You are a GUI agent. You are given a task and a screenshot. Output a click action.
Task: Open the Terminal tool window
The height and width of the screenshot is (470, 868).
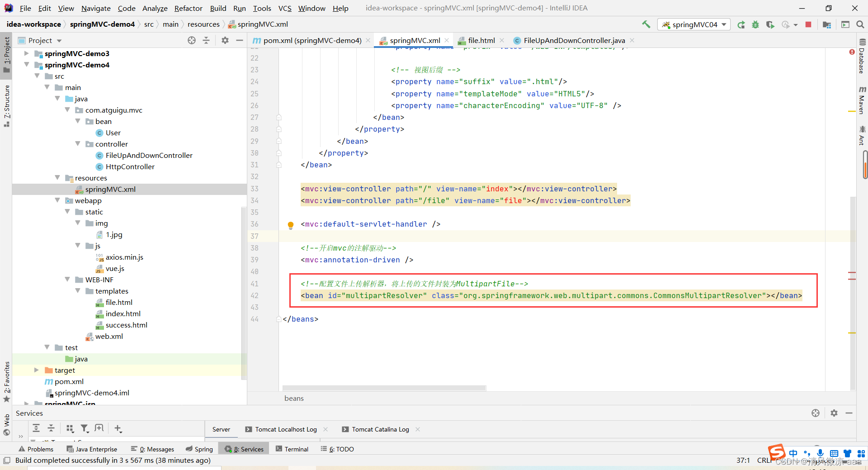coord(292,449)
